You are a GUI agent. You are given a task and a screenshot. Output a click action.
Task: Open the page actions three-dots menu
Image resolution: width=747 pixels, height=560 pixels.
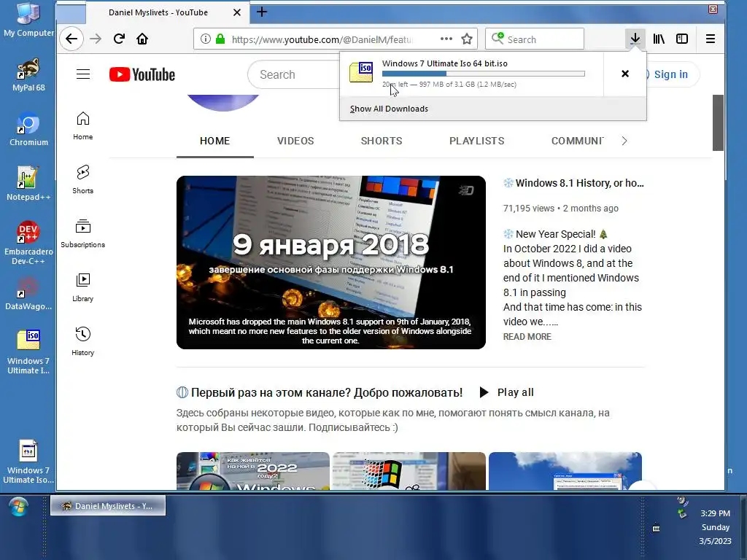(446, 39)
